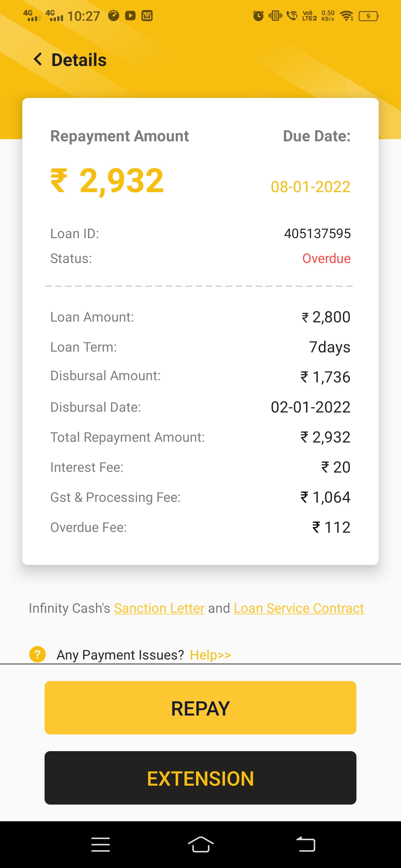Tap the Help>> payment issues link
The image size is (401, 868).
(x=211, y=655)
